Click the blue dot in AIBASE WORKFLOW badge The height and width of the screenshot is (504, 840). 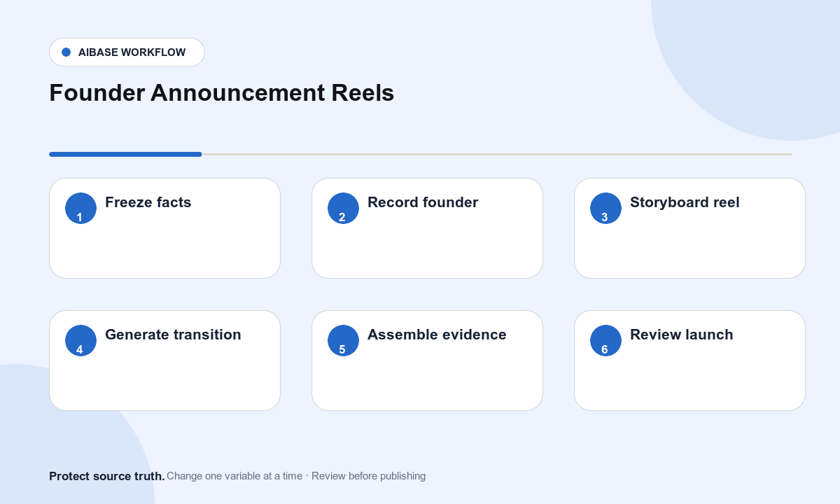point(66,52)
